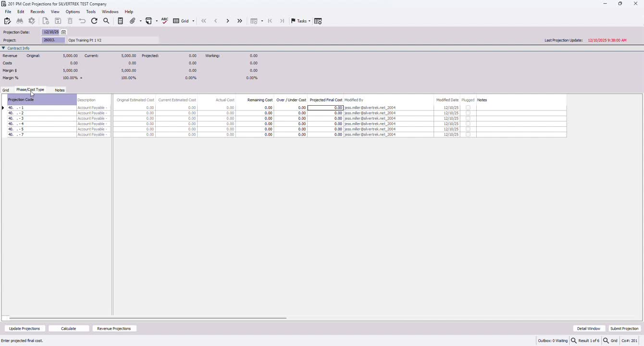Go to previous record arrow

(216, 21)
